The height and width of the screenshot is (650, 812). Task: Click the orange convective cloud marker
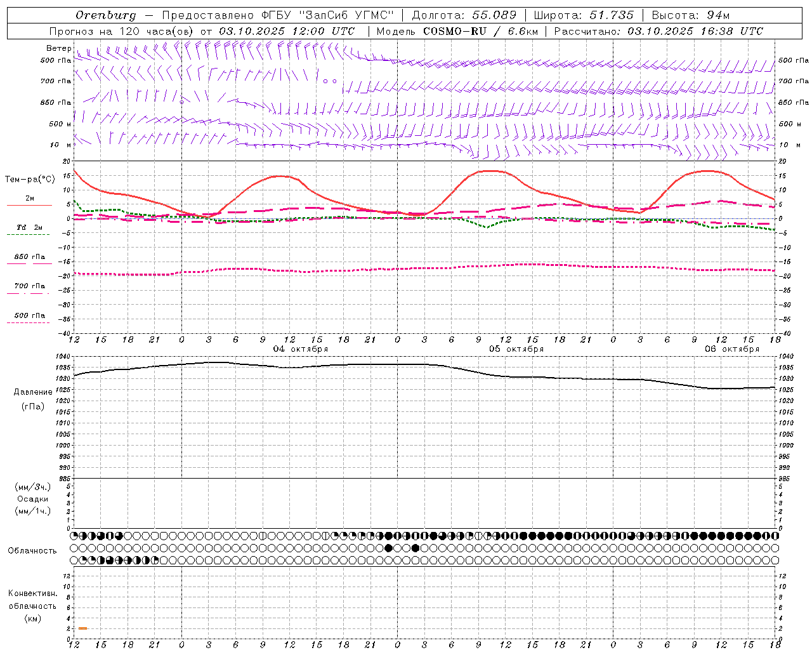tap(83, 628)
